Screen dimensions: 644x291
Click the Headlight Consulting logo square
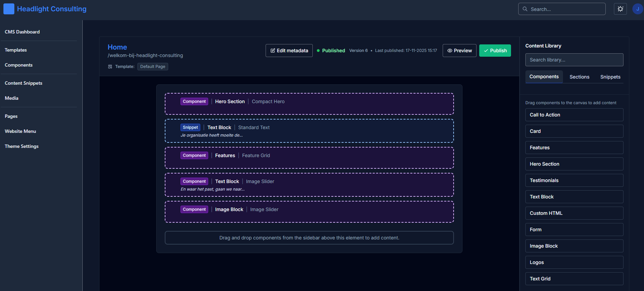(9, 9)
